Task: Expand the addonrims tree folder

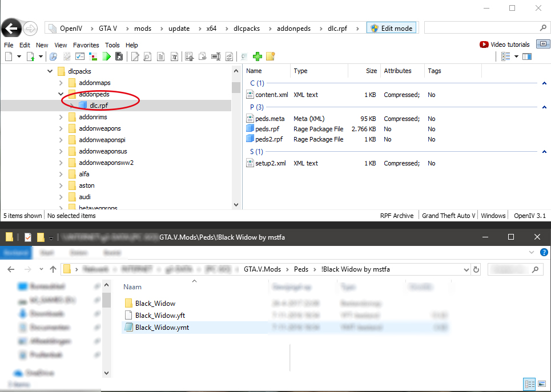Action: [61, 117]
